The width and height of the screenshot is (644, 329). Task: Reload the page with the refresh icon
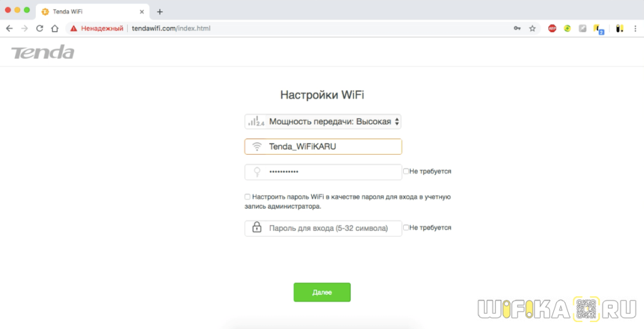pos(40,28)
